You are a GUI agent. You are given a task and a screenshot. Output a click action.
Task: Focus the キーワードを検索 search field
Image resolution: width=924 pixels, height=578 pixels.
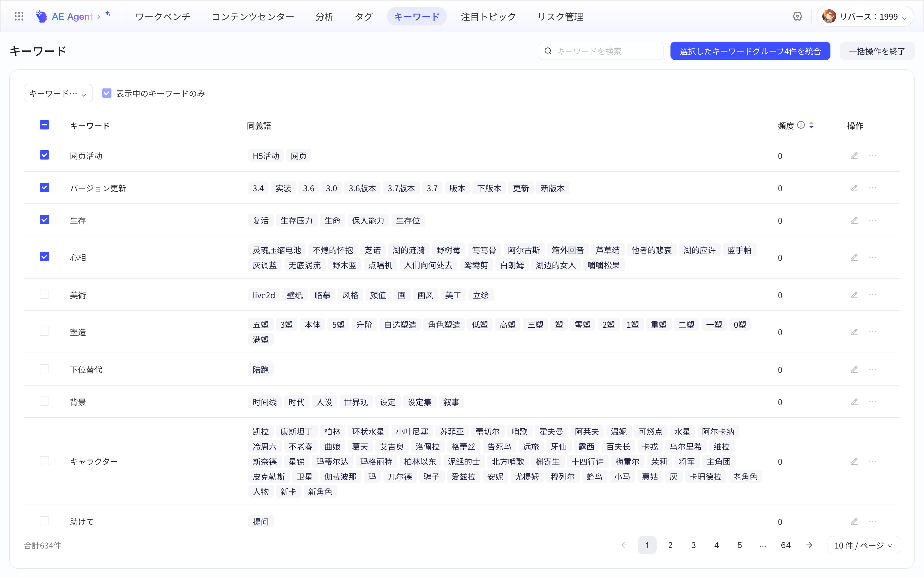click(x=601, y=51)
